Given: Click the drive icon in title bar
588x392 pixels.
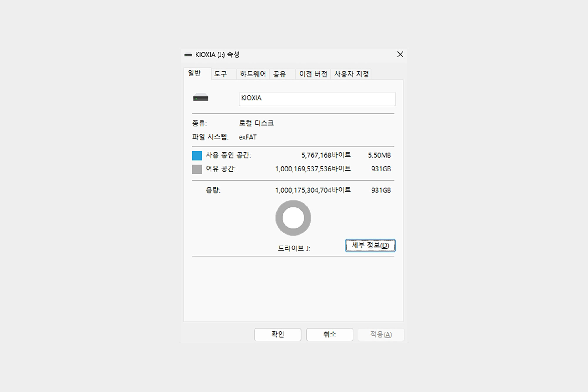Looking at the screenshot, I should [x=188, y=55].
